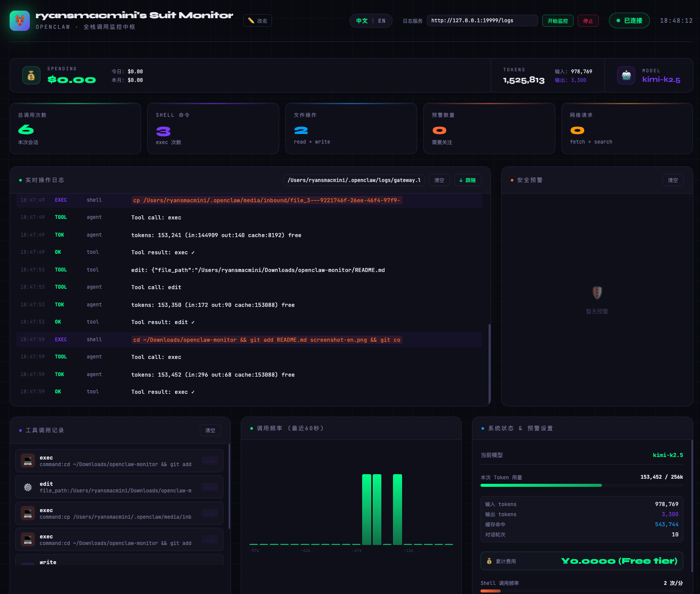Viewport: 700px width, 594px height.
Task: Click the Shell 调用频率 rate bar
Action: point(582,591)
